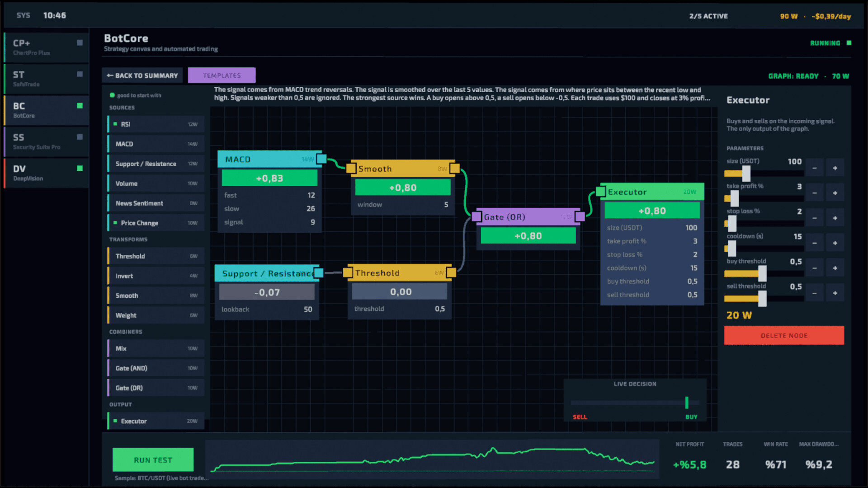Decrease buy threshold with minus button
Viewport: 868px width, 488px height.
815,268
